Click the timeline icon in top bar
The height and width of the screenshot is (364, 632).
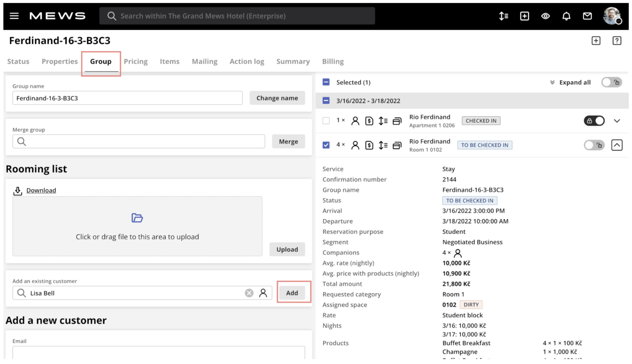point(503,16)
